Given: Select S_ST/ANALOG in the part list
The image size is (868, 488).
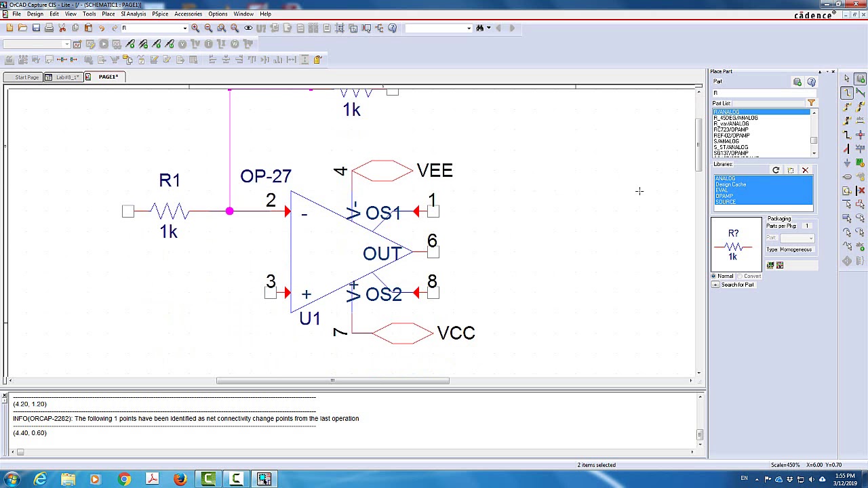Looking at the screenshot, I should [730, 147].
